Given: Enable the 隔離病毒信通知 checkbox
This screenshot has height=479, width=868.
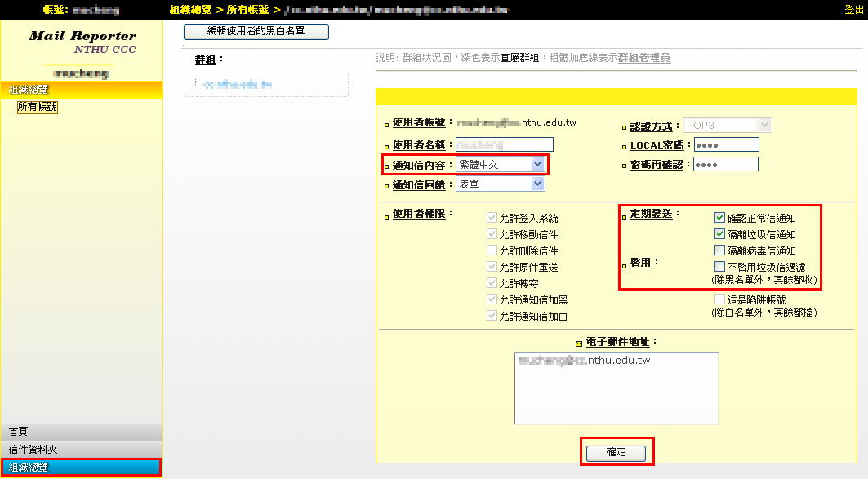Looking at the screenshot, I should click(719, 251).
